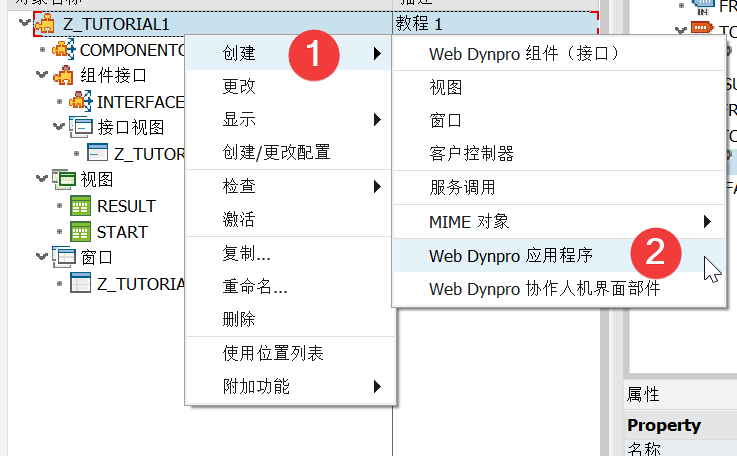Click the Z_TUTORIAL1 component icon
Screen dimensions: 737x456
[x=44, y=23]
